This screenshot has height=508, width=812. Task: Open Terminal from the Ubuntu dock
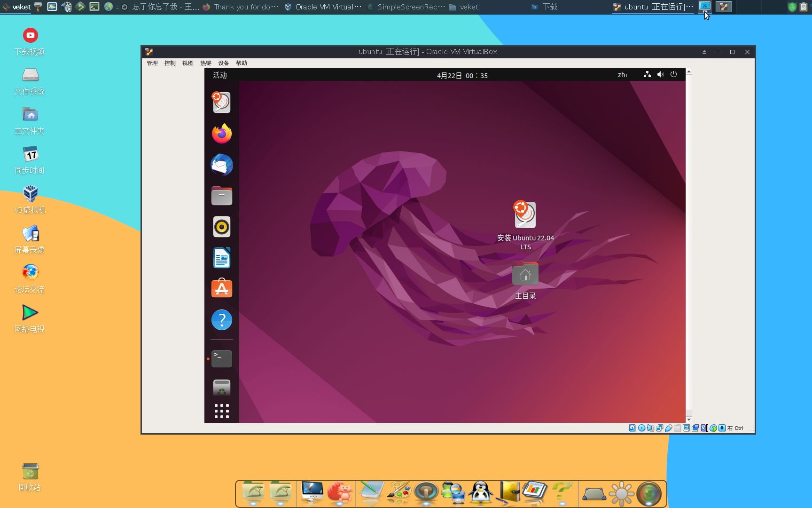click(221, 358)
